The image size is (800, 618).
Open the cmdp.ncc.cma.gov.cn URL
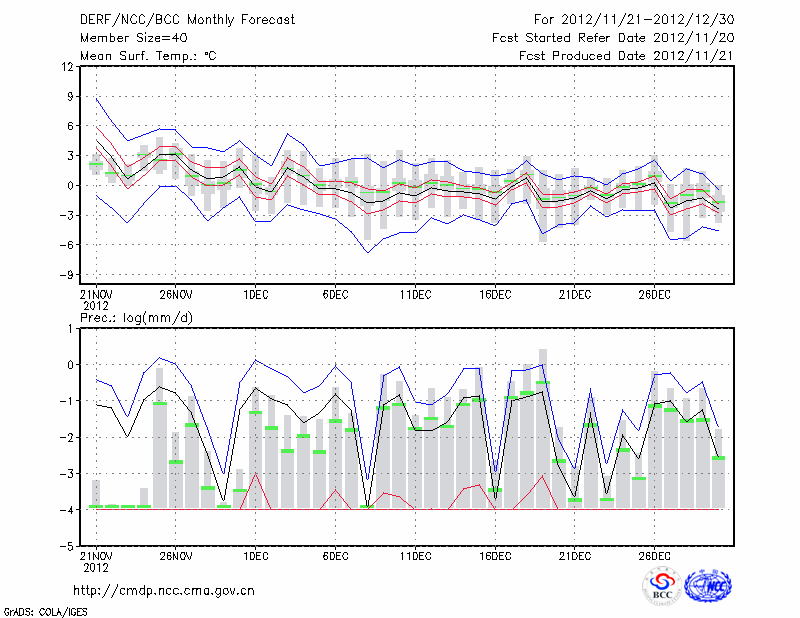[x=164, y=590]
